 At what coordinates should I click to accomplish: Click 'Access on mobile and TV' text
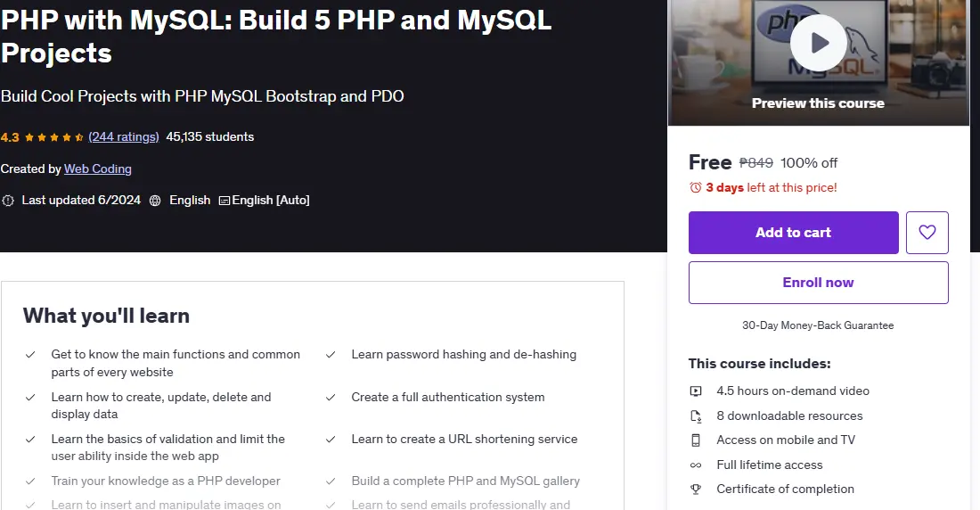click(x=786, y=440)
